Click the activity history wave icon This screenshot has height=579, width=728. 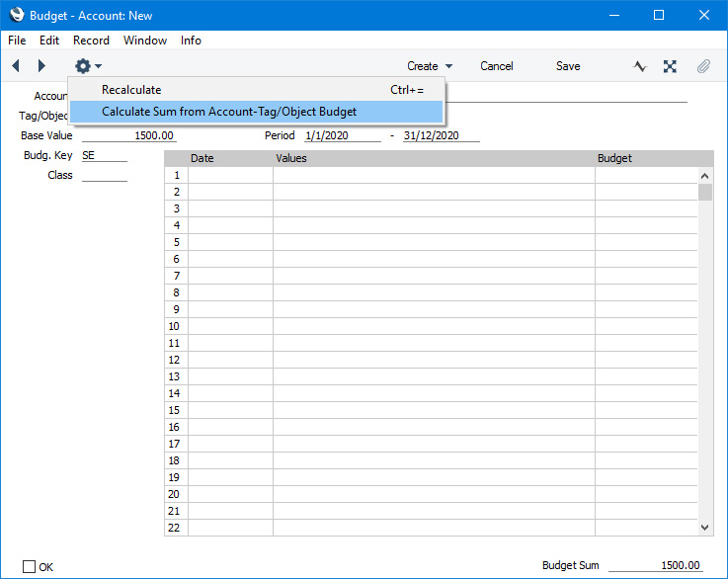[x=640, y=66]
